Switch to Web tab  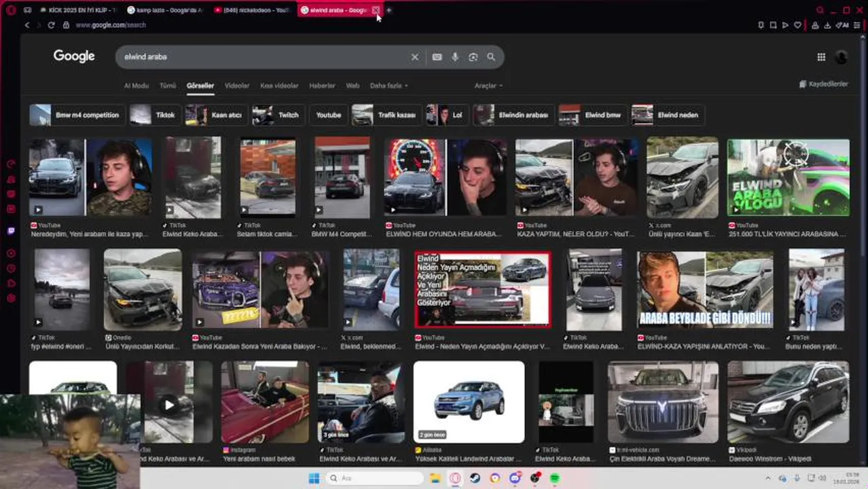click(x=352, y=86)
